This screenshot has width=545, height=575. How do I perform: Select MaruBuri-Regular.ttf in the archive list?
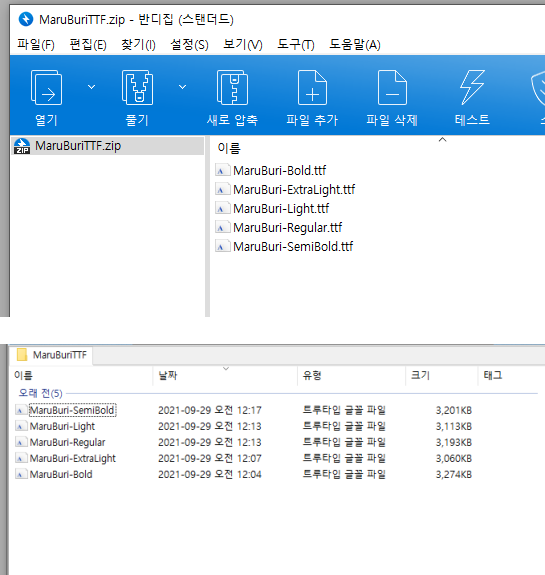click(x=287, y=228)
